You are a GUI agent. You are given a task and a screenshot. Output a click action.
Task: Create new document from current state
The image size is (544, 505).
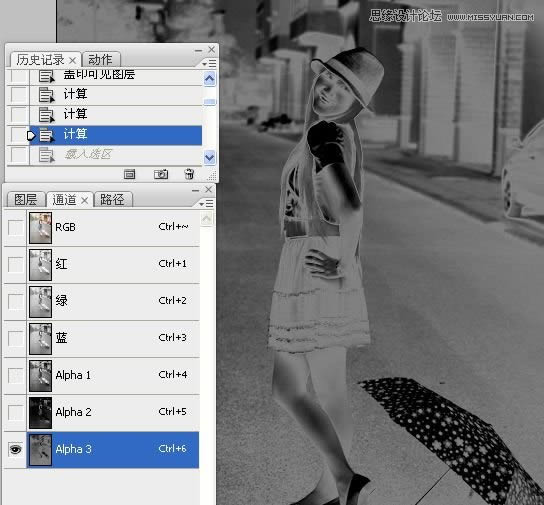point(129,174)
